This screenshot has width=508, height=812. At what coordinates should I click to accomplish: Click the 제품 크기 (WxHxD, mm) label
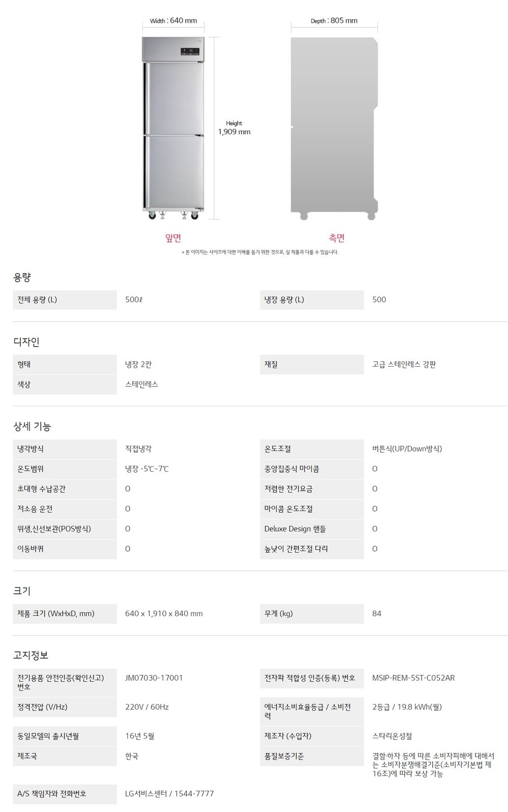point(65,614)
